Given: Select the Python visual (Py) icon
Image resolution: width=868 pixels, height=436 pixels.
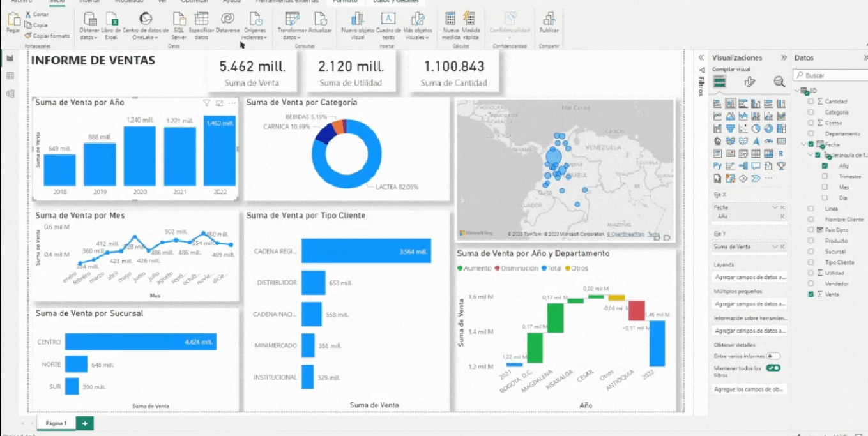Looking at the screenshot, I should 718,166.
